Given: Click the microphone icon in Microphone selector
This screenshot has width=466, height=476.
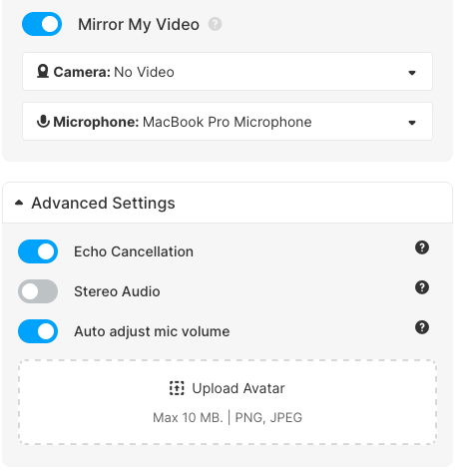Looking at the screenshot, I should [43, 122].
